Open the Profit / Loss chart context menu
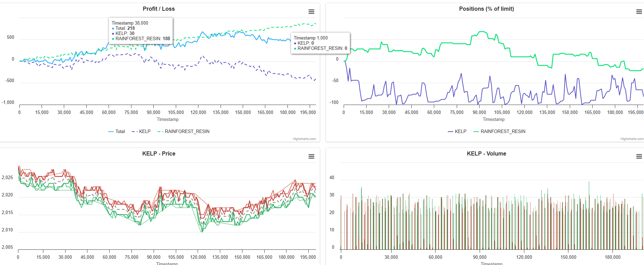 coord(311,12)
